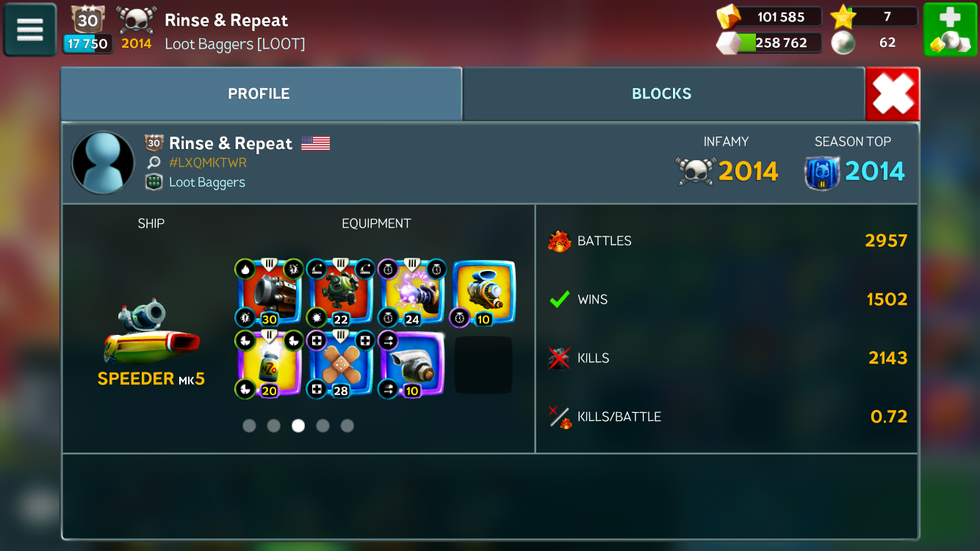Image resolution: width=980 pixels, height=551 pixels.
Task: Select the mortar item level 22
Action: point(340,292)
